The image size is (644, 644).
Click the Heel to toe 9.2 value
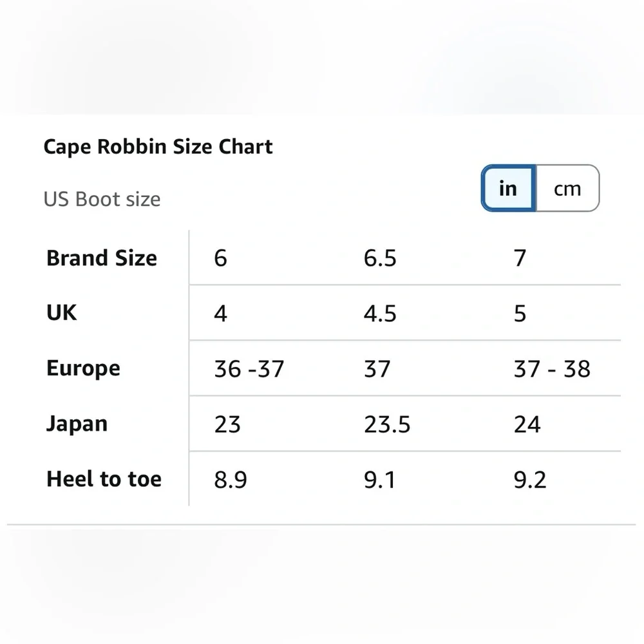point(530,480)
